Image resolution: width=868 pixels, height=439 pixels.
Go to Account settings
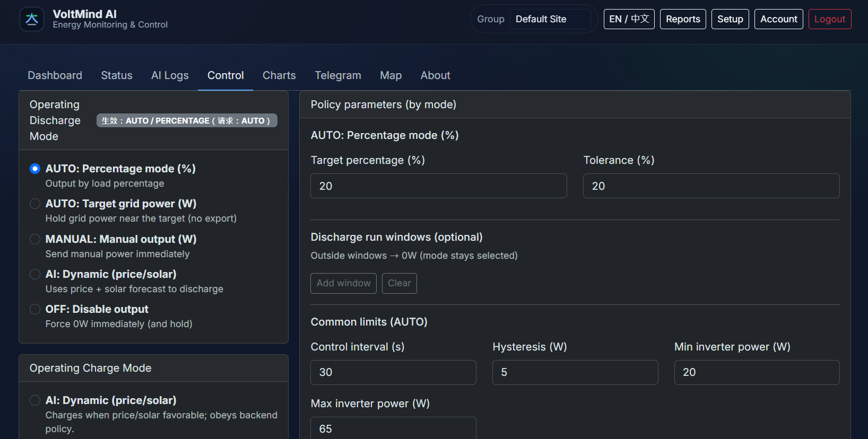point(778,19)
